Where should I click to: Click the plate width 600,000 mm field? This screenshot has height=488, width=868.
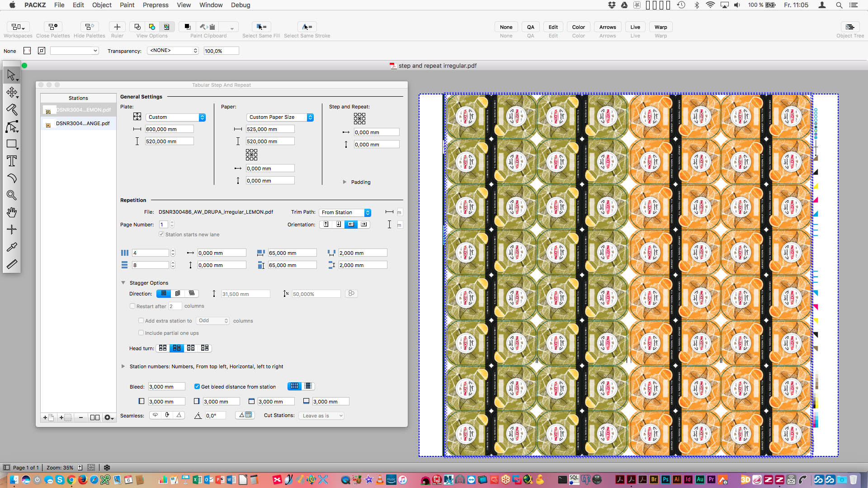[169, 129]
